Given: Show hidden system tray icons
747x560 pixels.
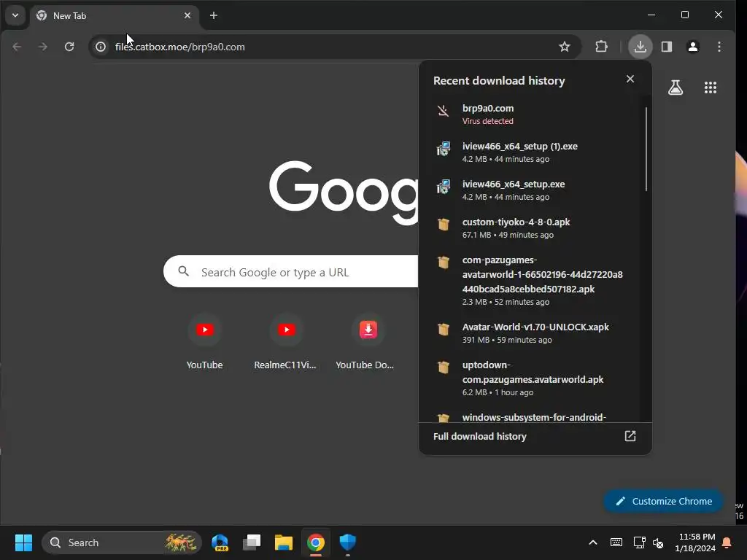Looking at the screenshot, I should [x=593, y=542].
